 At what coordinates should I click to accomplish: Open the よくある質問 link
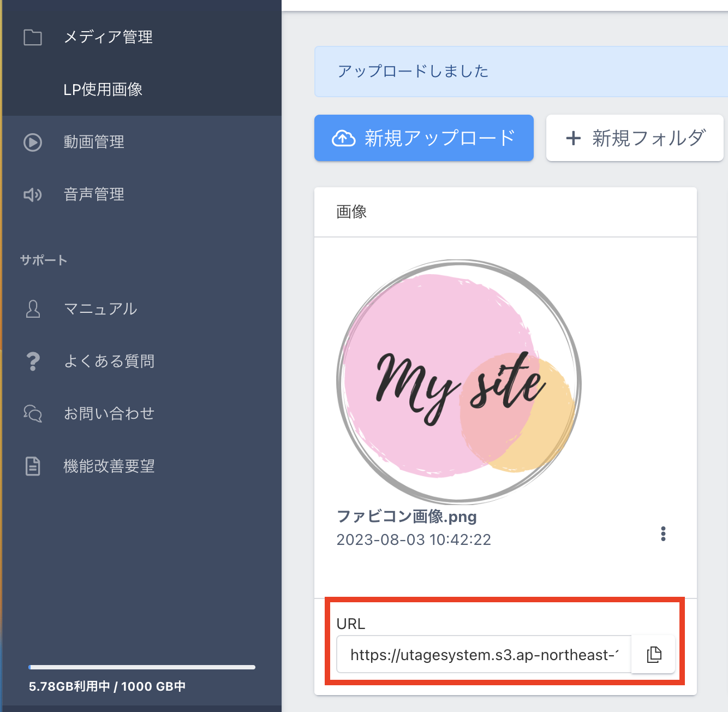pos(109,361)
